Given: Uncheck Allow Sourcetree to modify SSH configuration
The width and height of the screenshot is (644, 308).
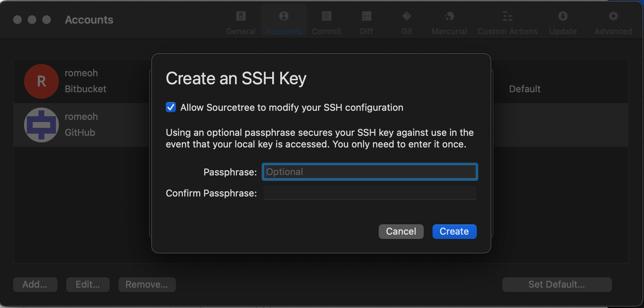Looking at the screenshot, I should coord(171,107).
